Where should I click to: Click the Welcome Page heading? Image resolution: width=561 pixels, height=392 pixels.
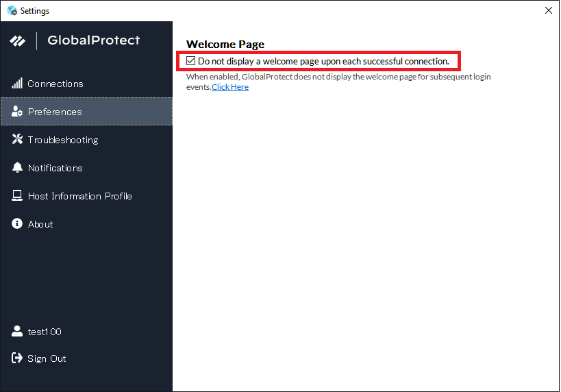pos(225,44)
